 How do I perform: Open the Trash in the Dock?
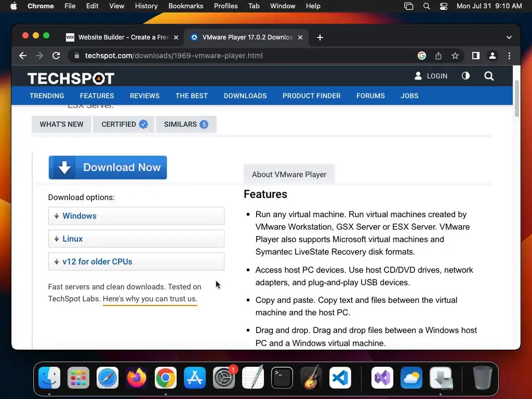click(483, 378)
